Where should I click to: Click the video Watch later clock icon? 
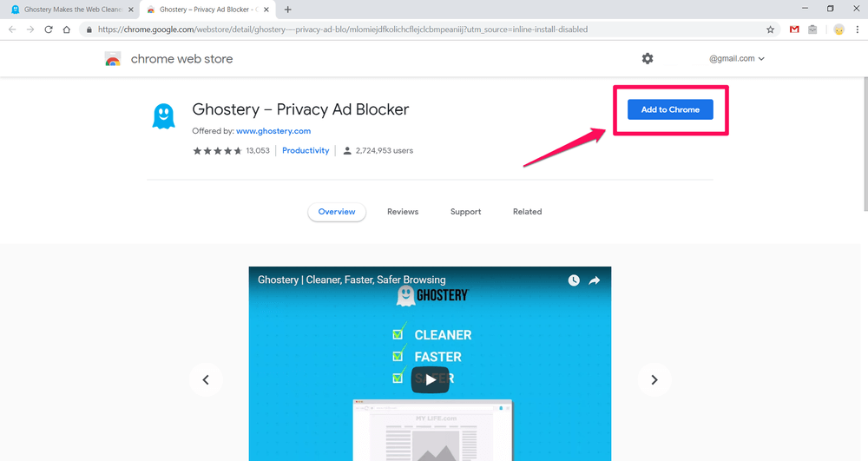tap(574, 280)
